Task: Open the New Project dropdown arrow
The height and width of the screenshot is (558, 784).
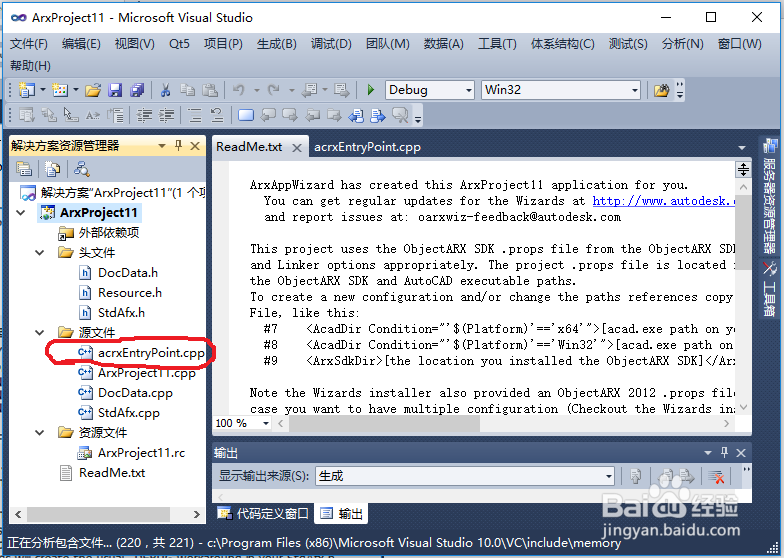Action: pyautogui.click(x=42, y=90)
